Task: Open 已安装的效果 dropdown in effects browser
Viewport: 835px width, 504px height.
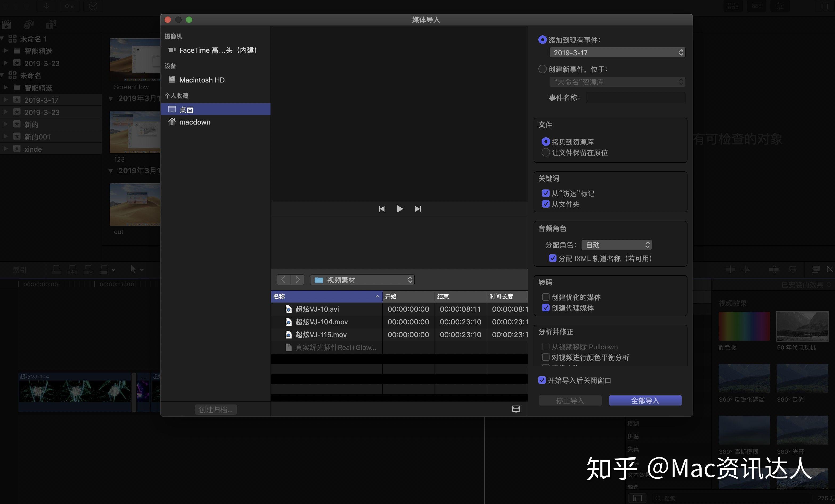Action: pyautogui.click(x=806, y=285)
